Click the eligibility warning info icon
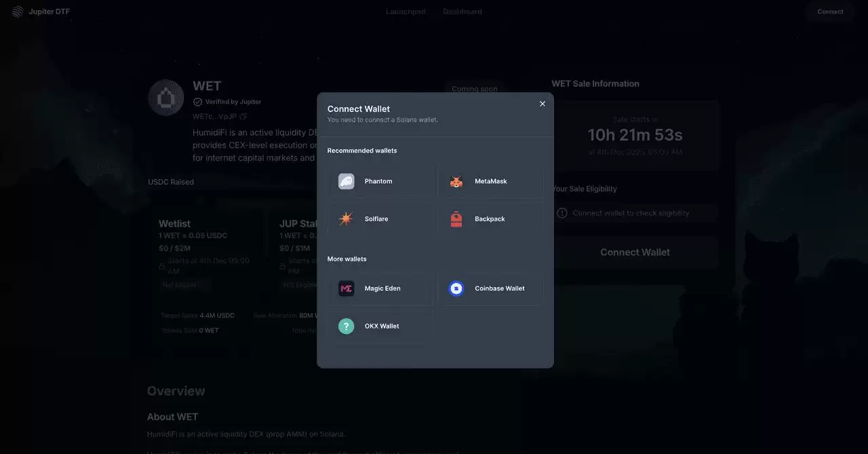 [562, 213]
